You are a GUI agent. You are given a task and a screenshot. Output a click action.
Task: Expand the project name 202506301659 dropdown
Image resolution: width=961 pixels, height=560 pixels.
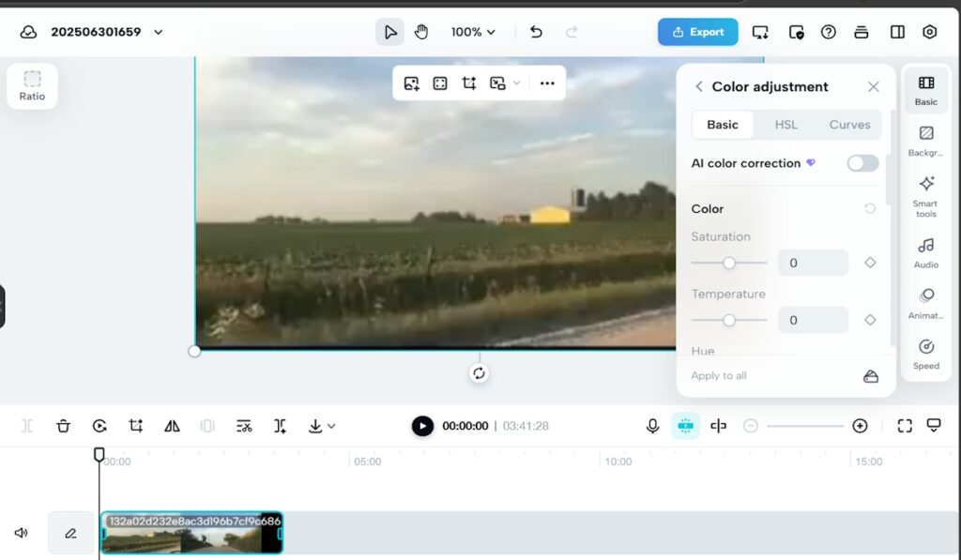coord(158,32)
